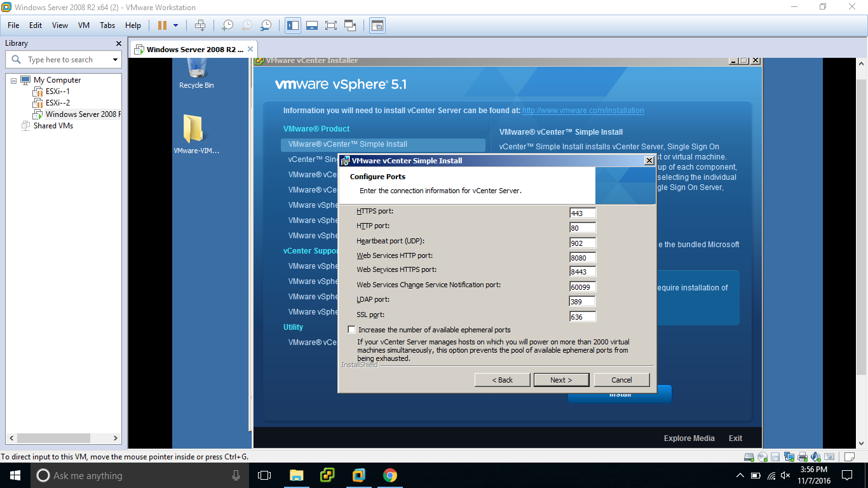Screen dimensions: 868x488
Task: Click the floppy drive status icon
Action: tap(776, 457)
